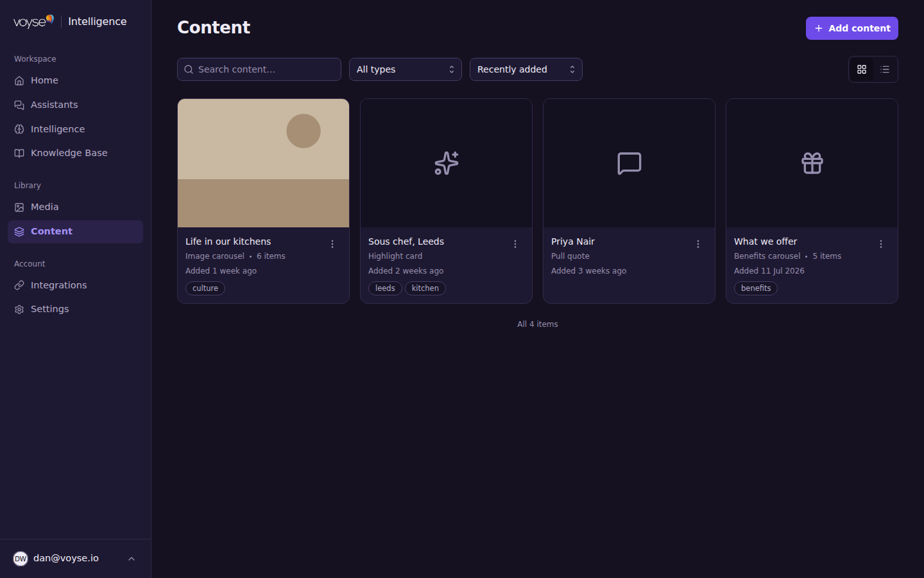Click the Media image icon
The width and height of the screenshot is (924, 578).
[19, 207]
